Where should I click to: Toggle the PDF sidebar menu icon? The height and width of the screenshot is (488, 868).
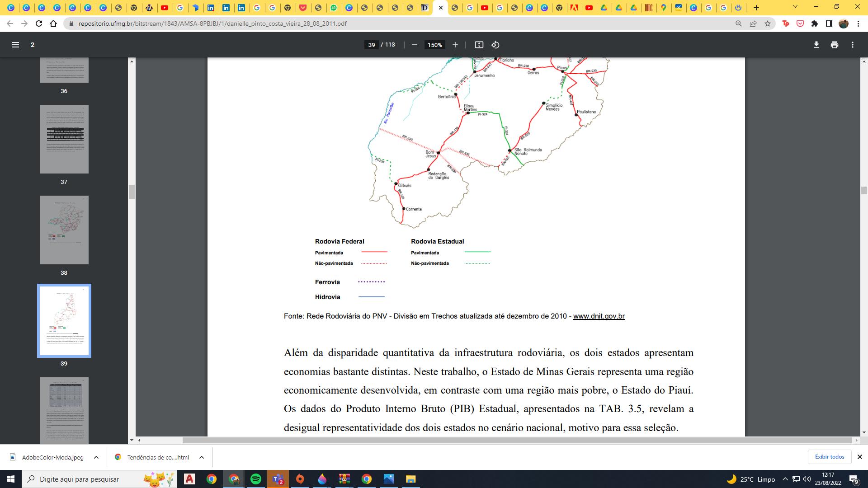click(15, 45)
